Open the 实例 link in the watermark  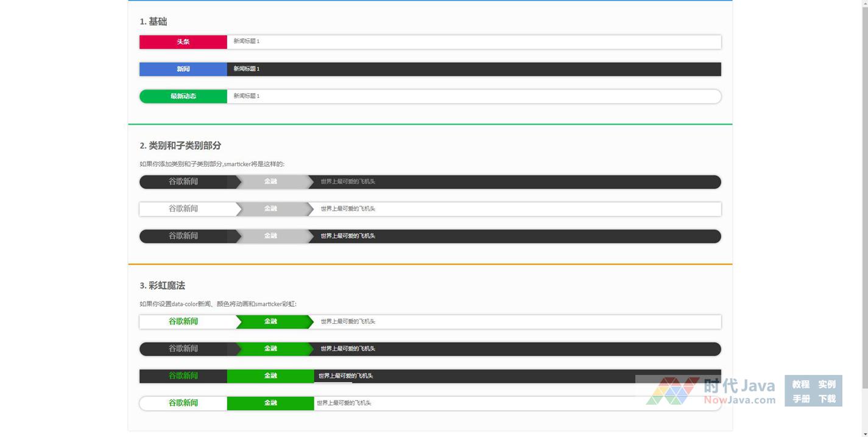coord(827,385)
